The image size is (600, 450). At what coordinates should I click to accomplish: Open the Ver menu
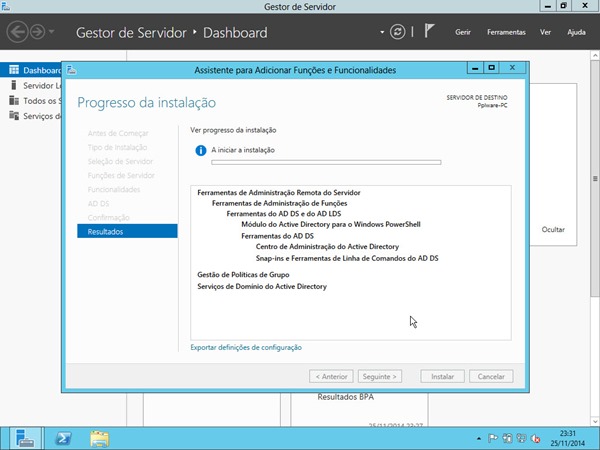pyautogui.click(x=545, y=32)
